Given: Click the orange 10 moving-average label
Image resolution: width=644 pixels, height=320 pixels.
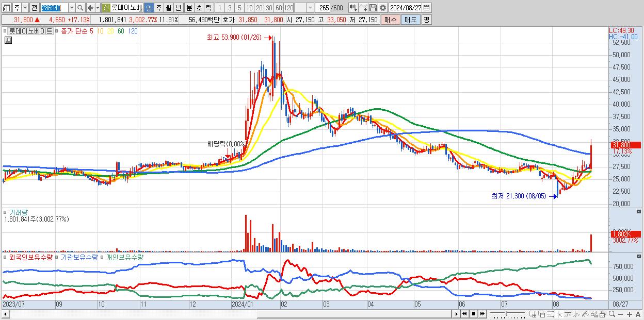Looking at the screenshot, I should point(100,31).
